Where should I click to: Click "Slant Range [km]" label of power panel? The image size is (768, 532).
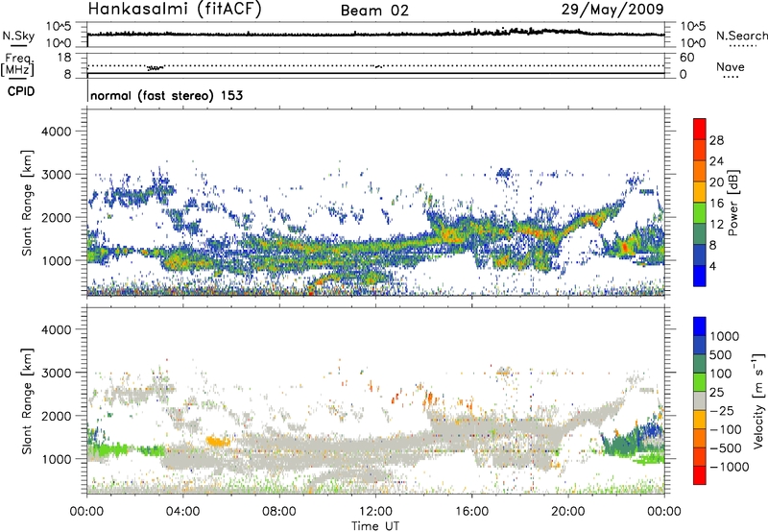coord(27,203)
